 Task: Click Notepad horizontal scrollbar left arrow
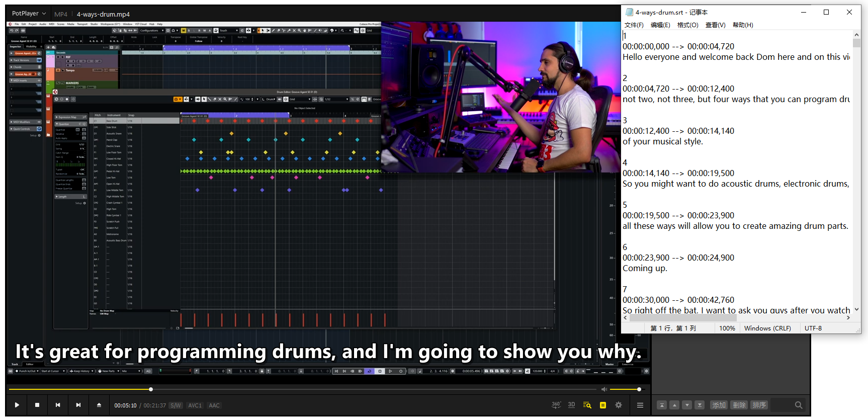tap(626, 318)
